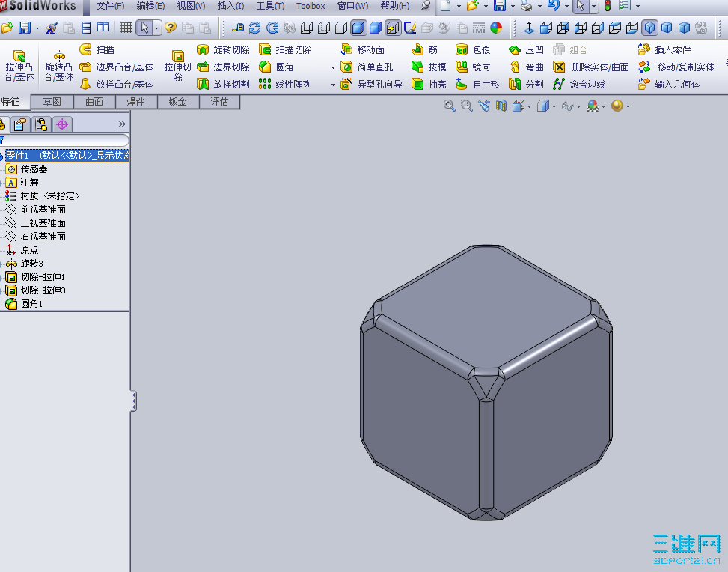The width and height of the screenshot is (728, 572).
Task: Click the section view icon in viewport toolbar
Action: (x=501, y=106)
